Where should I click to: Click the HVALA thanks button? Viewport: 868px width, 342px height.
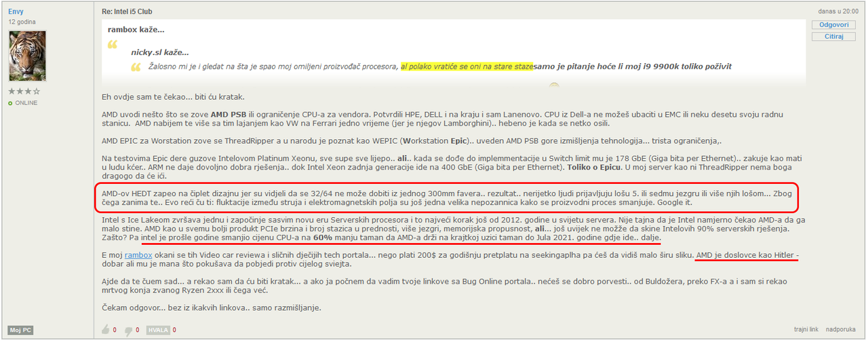(158, 330)
